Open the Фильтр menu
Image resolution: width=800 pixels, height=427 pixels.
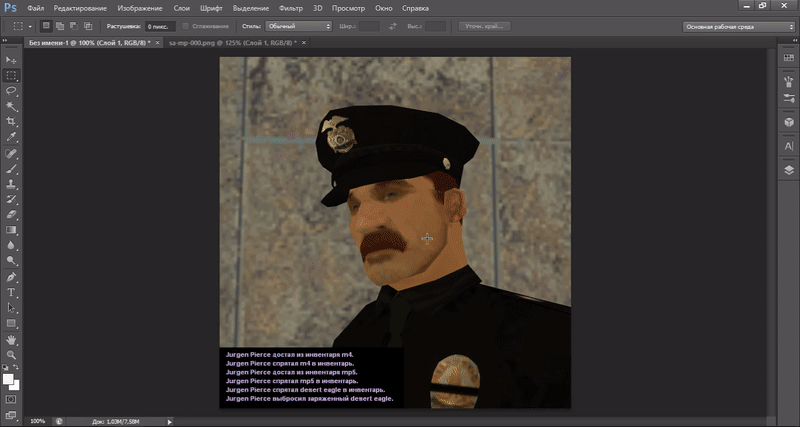[291, 8]
